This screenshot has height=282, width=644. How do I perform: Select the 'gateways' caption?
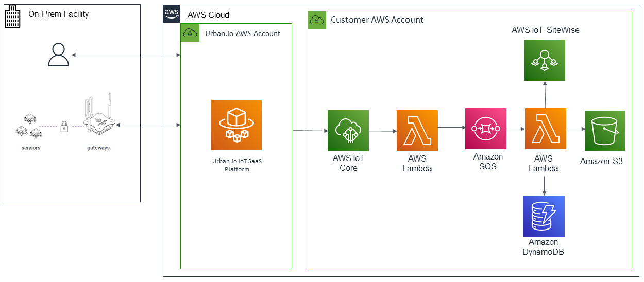(x=98, y=148)
